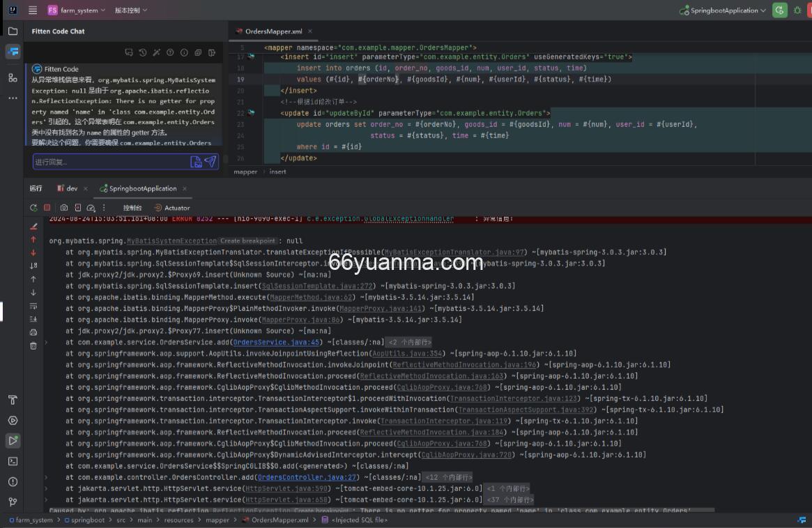The width and height of the screenshot is (812, 528).
Task: Click OrdersController.java:27 link
Action: [307, 477]
